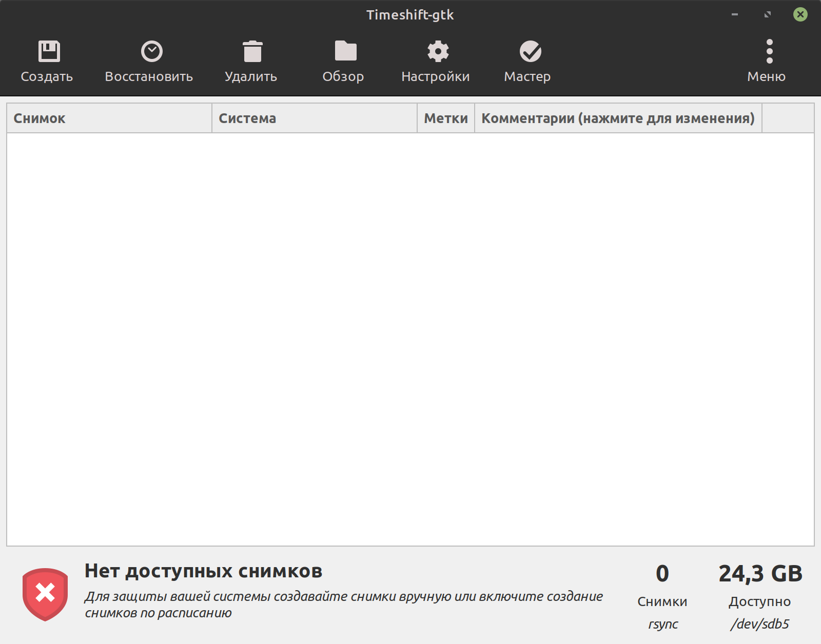Click the 'Снимки' label under the count
Screen dimensions: 821x644
pos(662,601)
